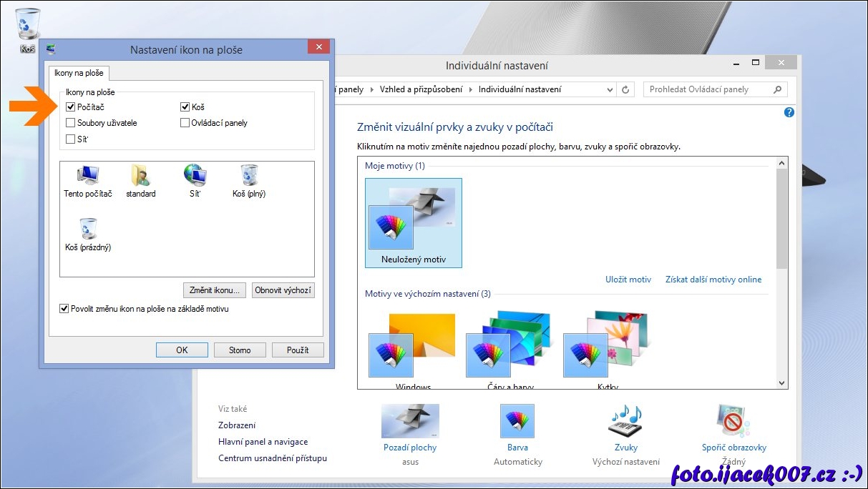Click Vzhled a přizpůsobení breadcrumb item
The height and width of the screenshot is (489, 868).
coord(421,89)
